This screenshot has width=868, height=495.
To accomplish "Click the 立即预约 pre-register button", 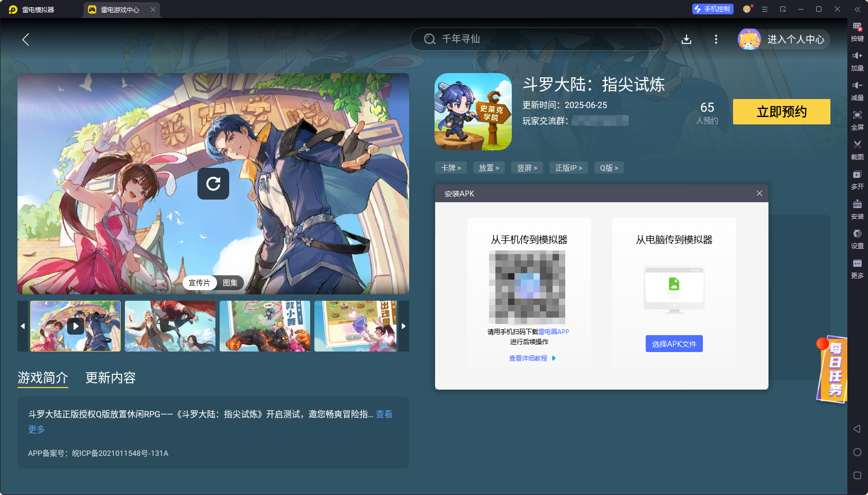I will pyautogui.click(x=782, y=112).
